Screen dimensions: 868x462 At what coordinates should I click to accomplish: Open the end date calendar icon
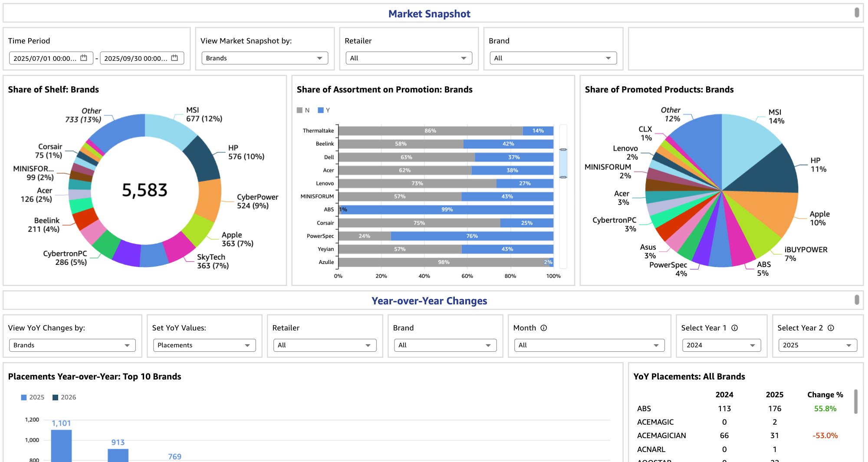tap(174, 58)
